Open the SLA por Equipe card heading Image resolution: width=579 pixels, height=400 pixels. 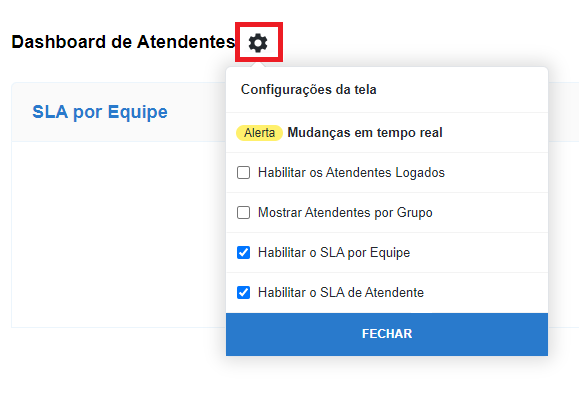point(100,112)
